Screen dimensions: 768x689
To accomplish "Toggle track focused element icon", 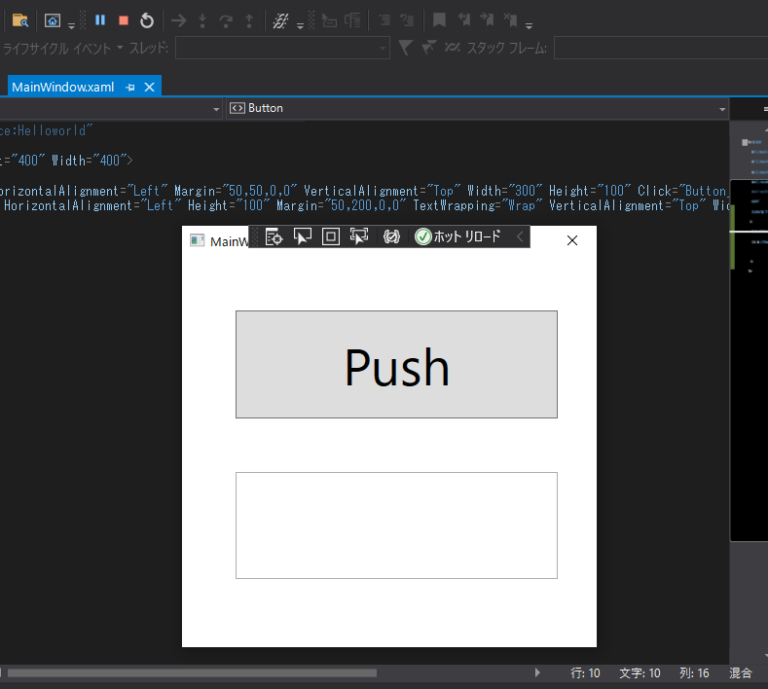I will tap(360, 237).
